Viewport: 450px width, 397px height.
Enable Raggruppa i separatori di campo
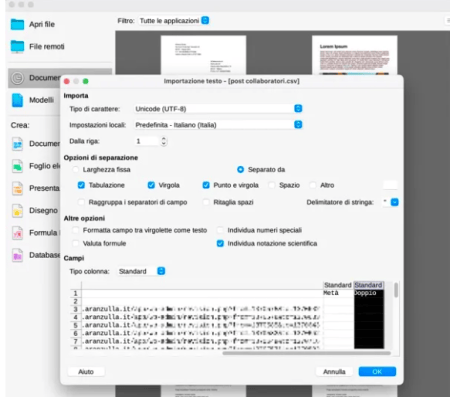coord(81,202)
